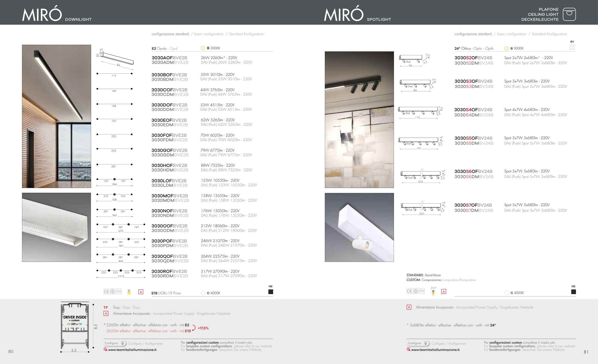
Task: Click product code 3030AOFBVE2B
Action: [x=169, y=58]
